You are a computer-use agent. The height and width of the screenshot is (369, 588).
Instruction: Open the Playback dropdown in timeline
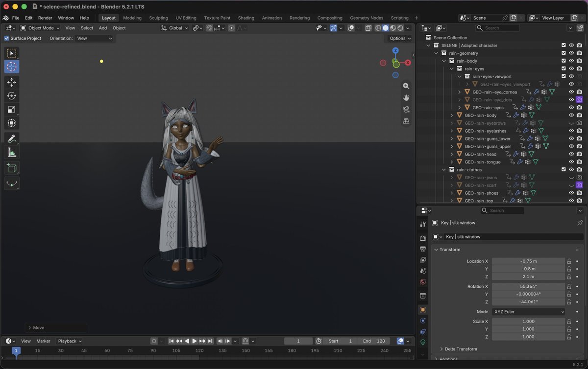(x=70, y=341)
